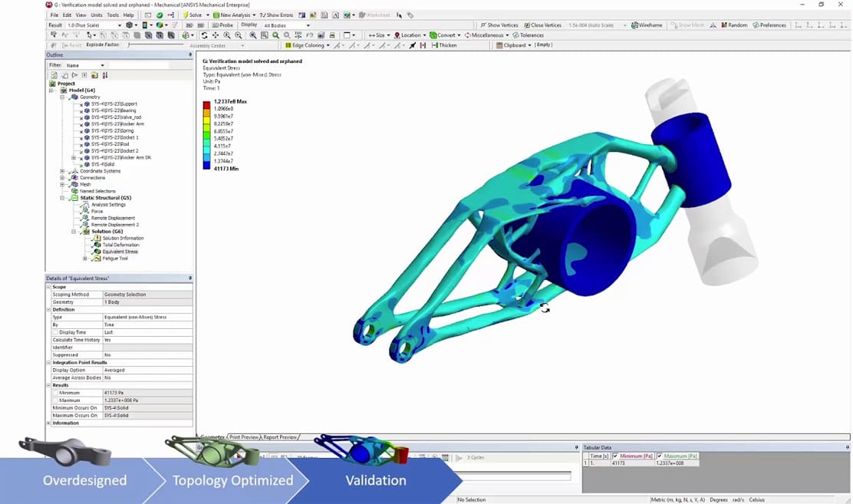Open the File menu
This screenshot has height=504, width=853.
pyautogui.click(x=54, y=15)
